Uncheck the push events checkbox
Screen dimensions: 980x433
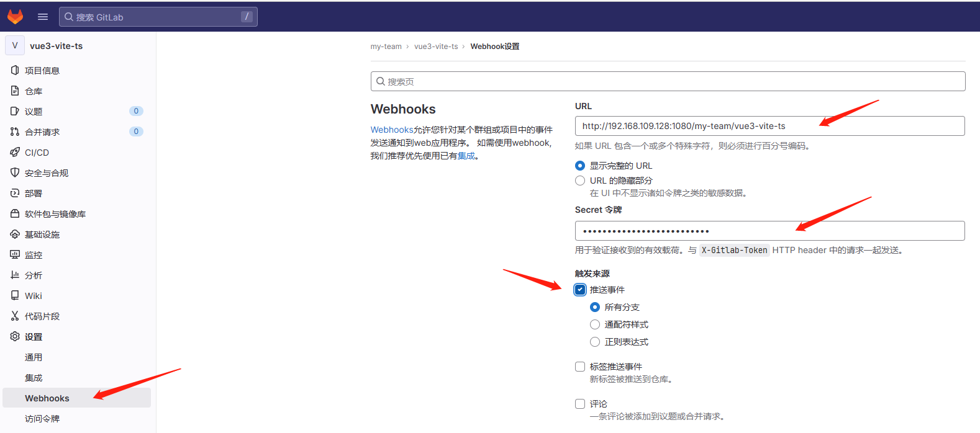(580, 290)
